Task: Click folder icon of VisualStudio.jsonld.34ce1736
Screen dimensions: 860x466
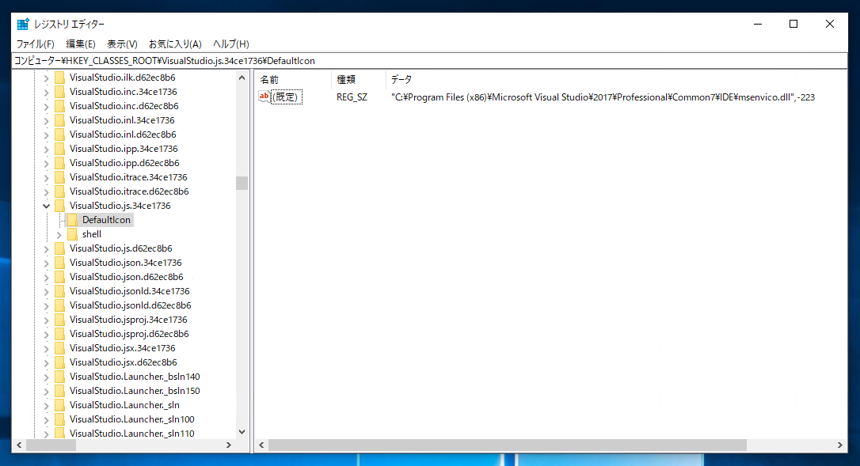Action: pos(60,291)
